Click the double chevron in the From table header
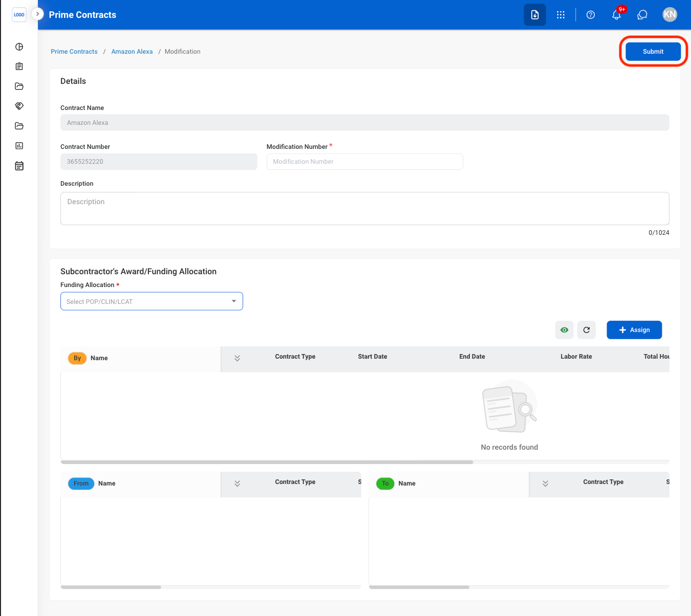This screenshot has height=616, width=691. point(237,483)
